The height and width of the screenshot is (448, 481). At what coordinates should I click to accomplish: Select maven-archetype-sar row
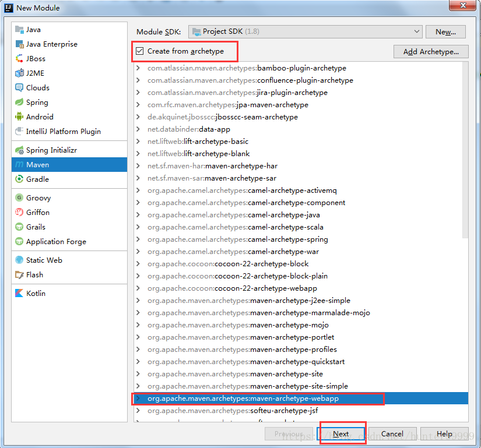[x=301, y=178]
